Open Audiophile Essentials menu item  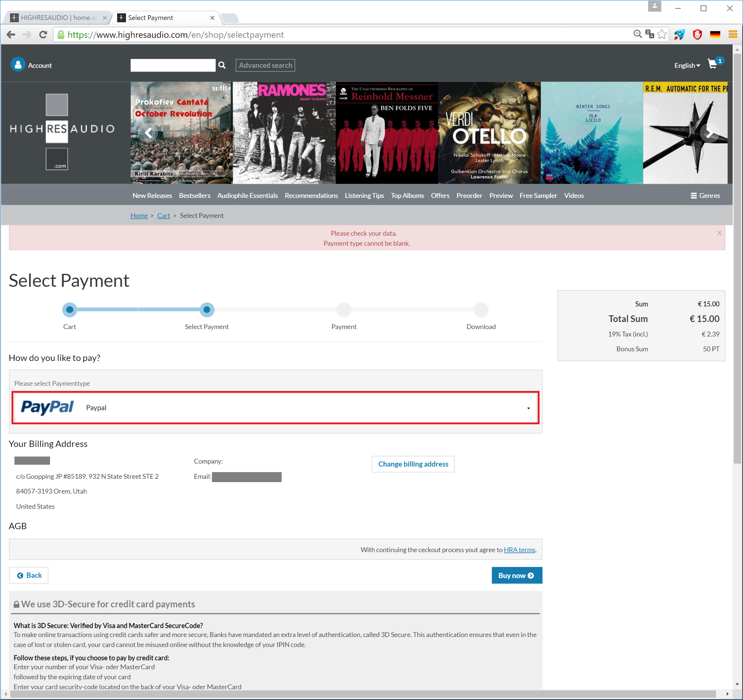click(248, 195)
